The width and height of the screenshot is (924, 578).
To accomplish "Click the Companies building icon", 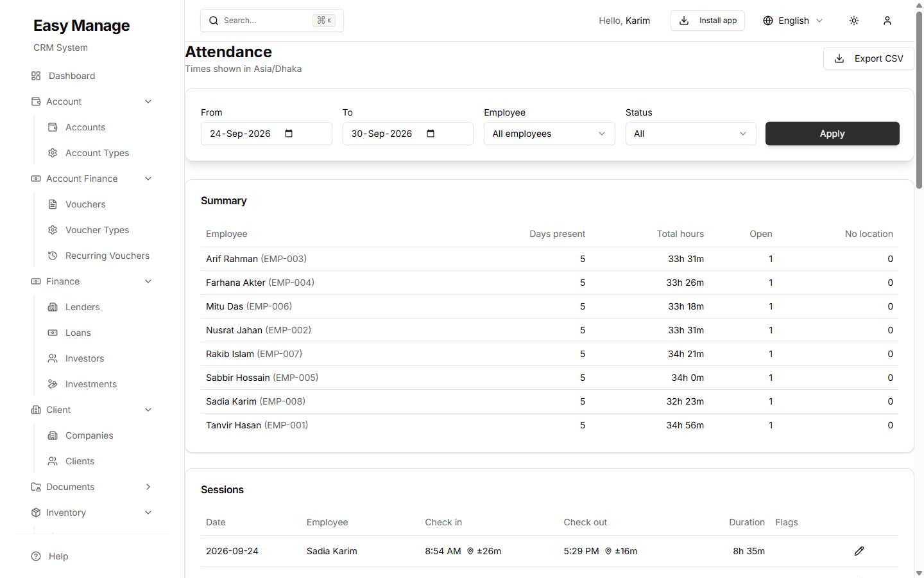I will [x=53, y=435].
